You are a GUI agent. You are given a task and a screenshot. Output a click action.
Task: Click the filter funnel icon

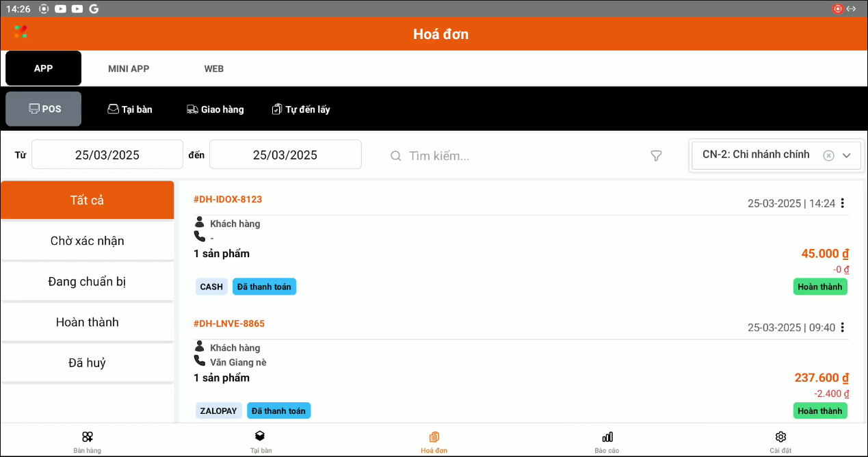656,156
